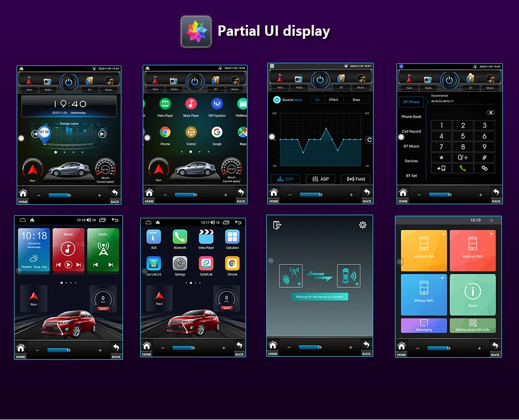Click the reset C button beside equalizer graph
Image resolution: width=519 pixels, height=420 pixels.
[x=369, y=139]
